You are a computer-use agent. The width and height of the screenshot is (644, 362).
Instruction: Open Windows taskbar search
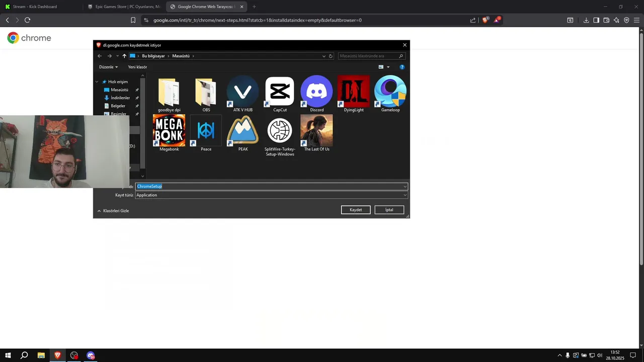tap(24, 355)
